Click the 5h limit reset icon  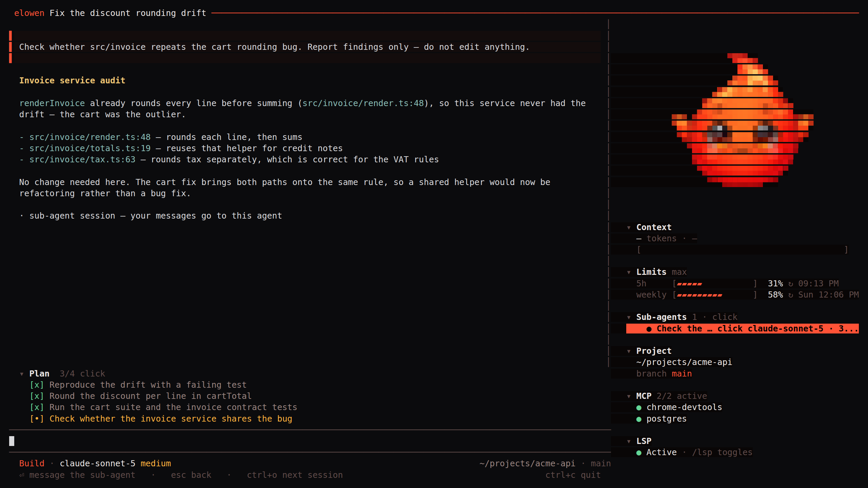[x=791, y=284]
